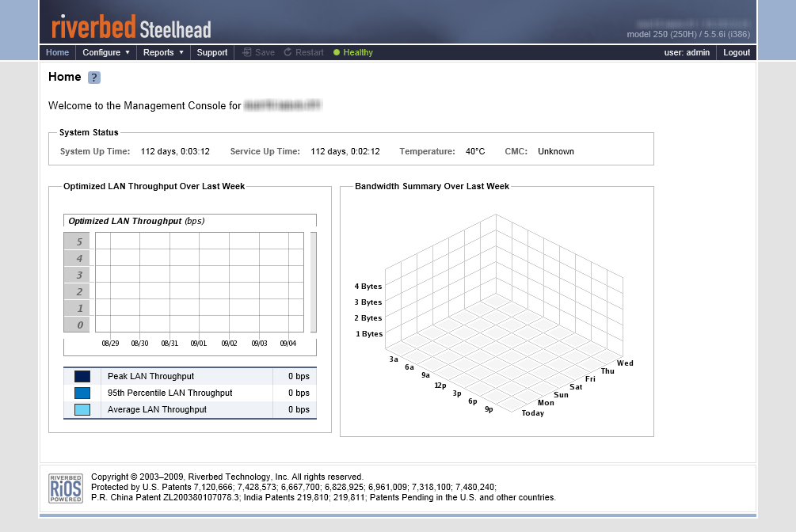Image resolution: width=796 pixels, height=532 pixels.
Task: Click the 4 Bytes axis label
Action: pos(368,287)
